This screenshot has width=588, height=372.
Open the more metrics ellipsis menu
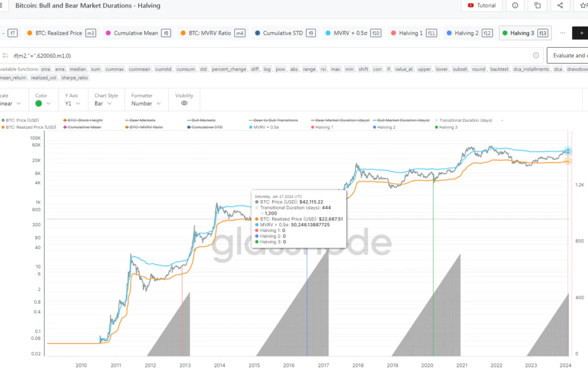[x=563, y=33]
